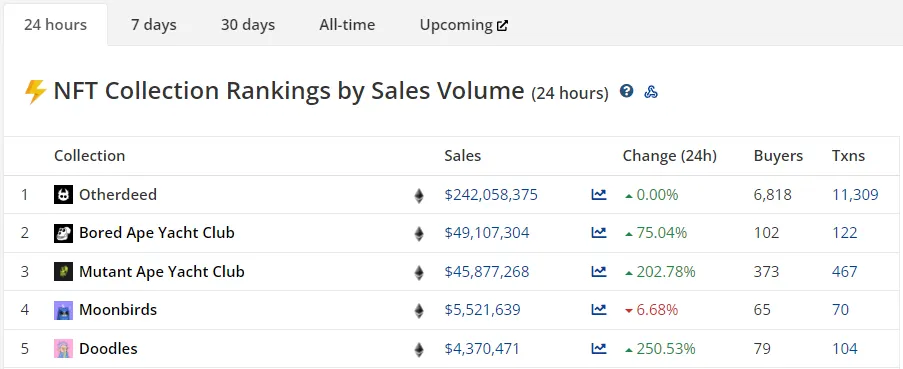Click the Otherdeed collection logo
This screenshot has width=903, height=369.
[63, 195]
